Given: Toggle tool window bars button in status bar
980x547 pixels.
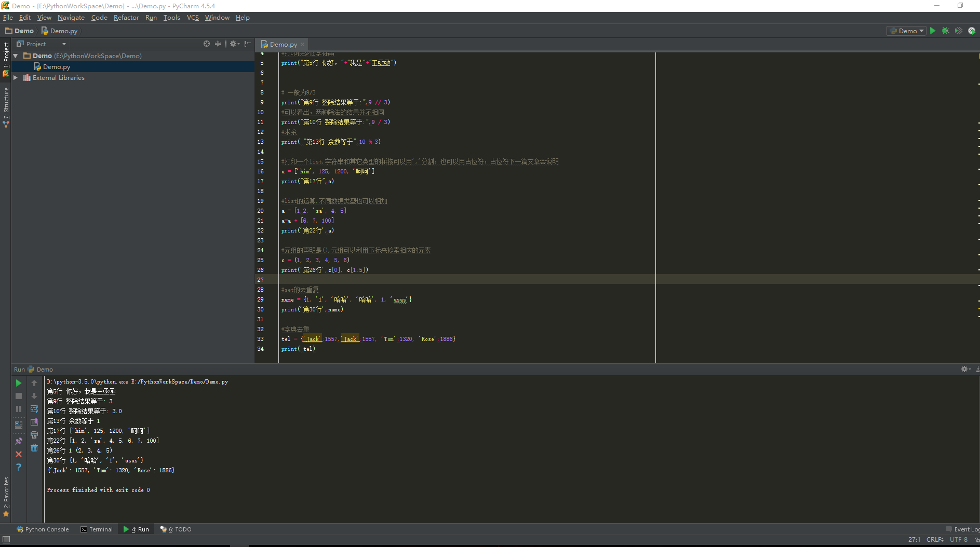Looking at the screenshot, I should [6, 540].
